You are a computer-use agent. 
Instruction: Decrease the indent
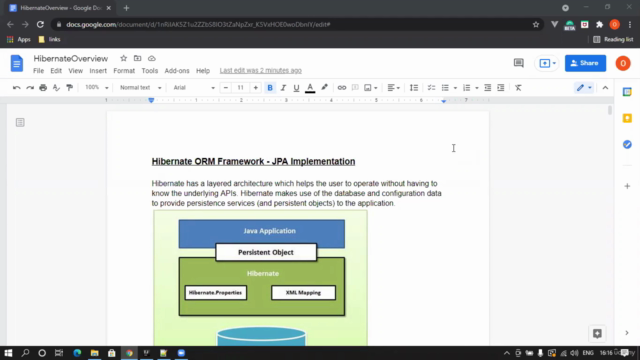[487, 88]
